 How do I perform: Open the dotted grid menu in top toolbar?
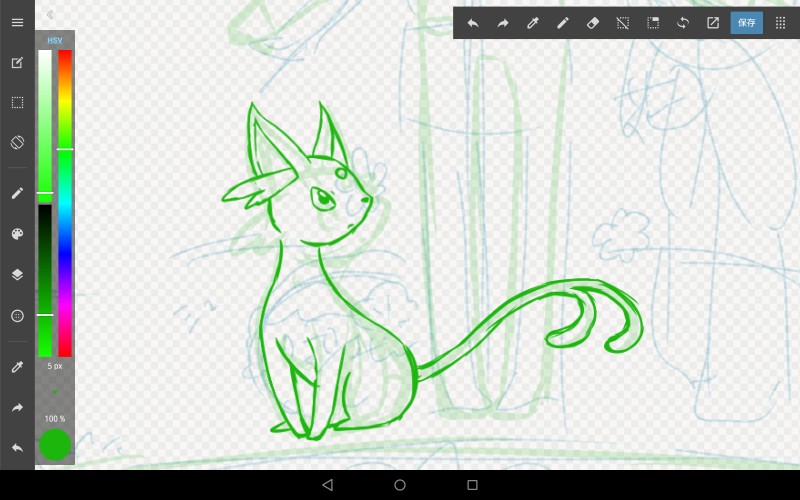781,23
